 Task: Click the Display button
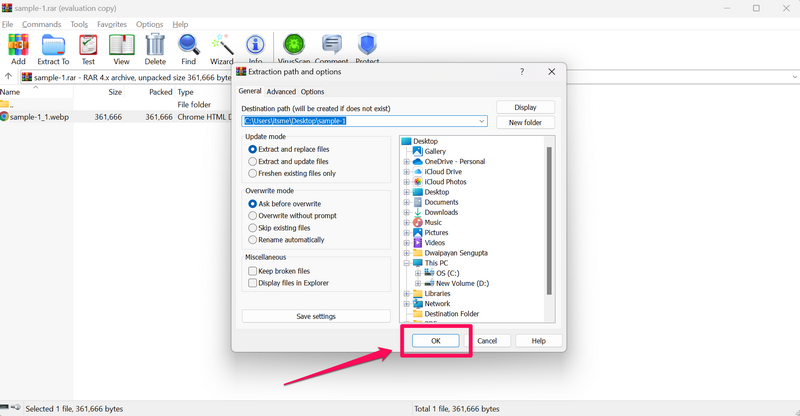(x=526, y=107)
